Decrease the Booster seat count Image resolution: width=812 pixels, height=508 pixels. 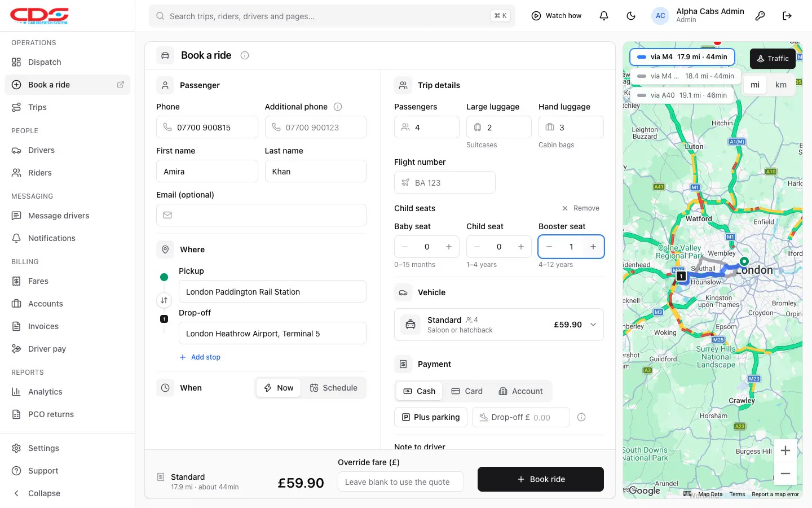click(x=549, y=247)
